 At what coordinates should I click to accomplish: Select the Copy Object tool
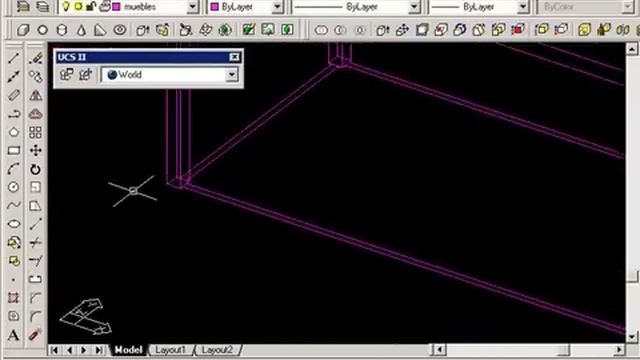[x=36, y=76]
